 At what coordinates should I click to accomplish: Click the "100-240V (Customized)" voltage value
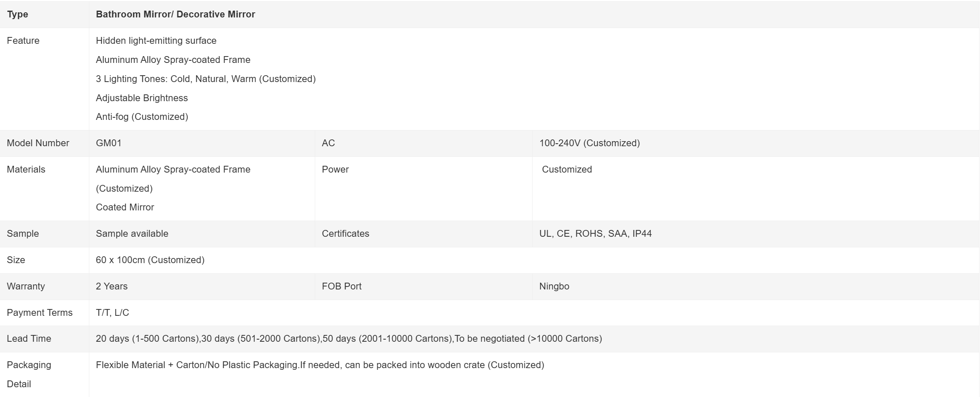(589, 143)
